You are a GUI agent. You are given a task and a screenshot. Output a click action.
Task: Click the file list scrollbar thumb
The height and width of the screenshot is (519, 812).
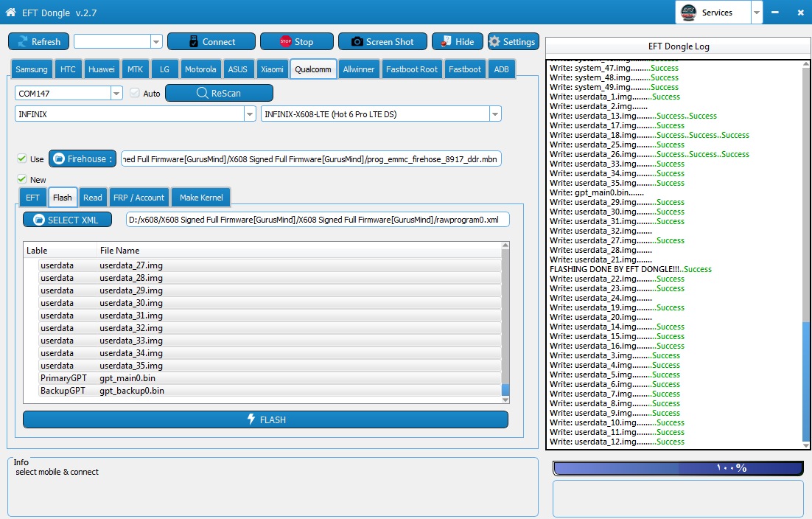505,389
